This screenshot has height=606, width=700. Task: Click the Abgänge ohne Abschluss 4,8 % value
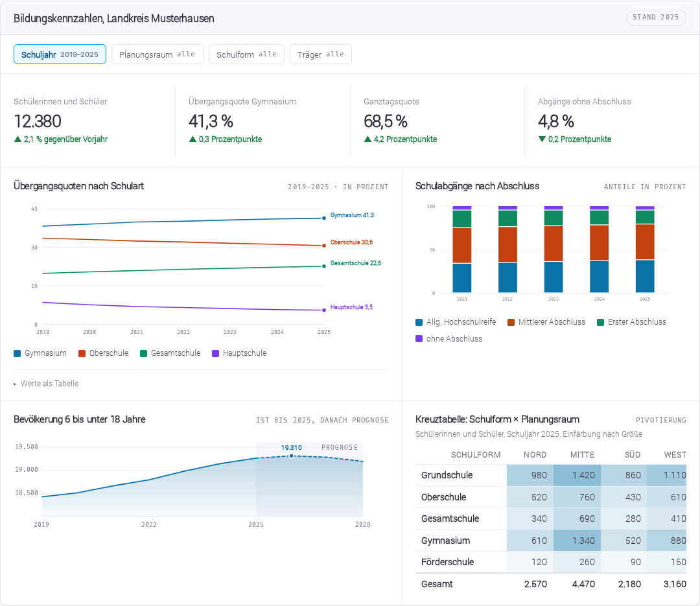tap(556, 121)
